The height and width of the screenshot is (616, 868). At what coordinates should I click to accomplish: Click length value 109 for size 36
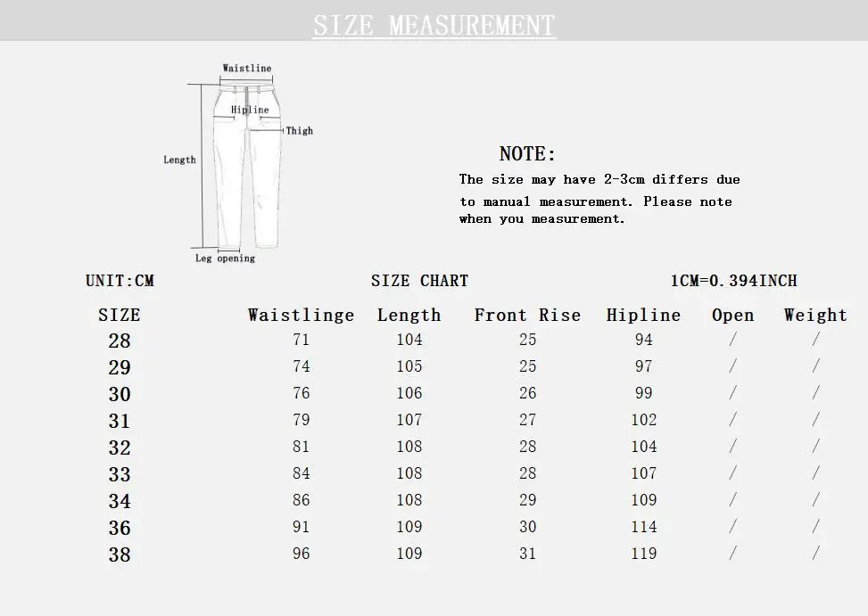[x=409, y=527]
